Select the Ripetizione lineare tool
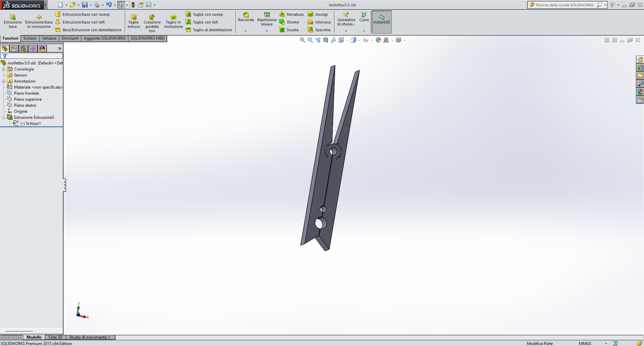Viewport: 644px width, 346px height. point(267,19)
